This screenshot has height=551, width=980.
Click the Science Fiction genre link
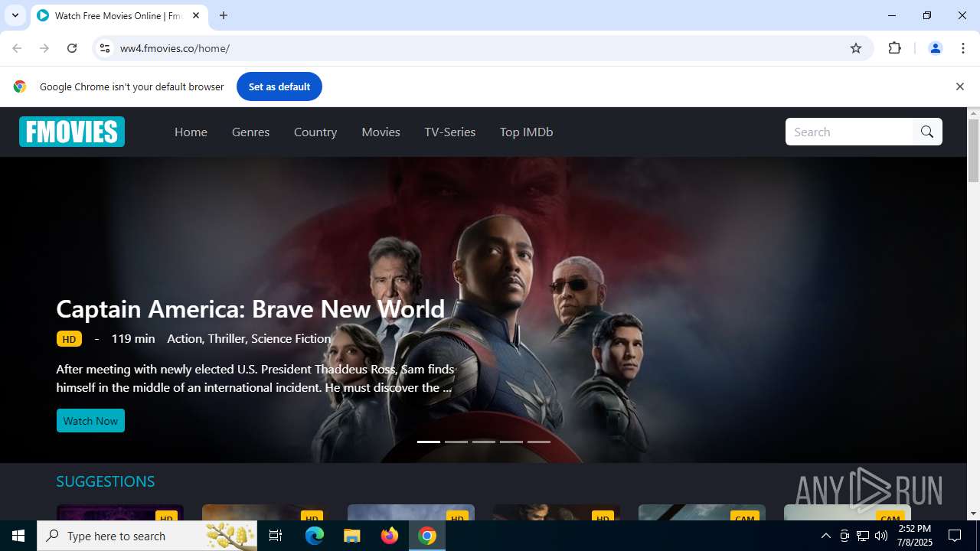click(x=291, y=338)
